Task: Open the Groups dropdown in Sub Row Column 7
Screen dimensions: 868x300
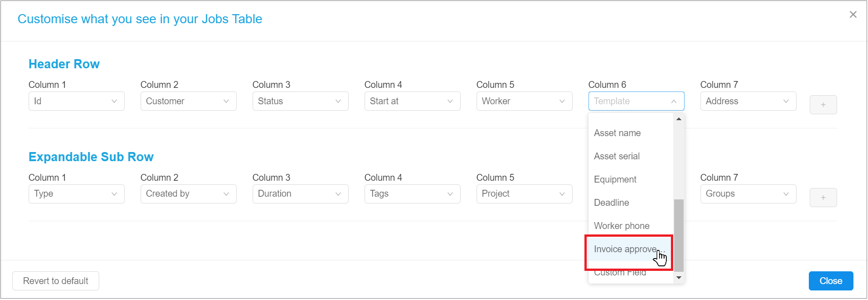Action: [748, 193]
